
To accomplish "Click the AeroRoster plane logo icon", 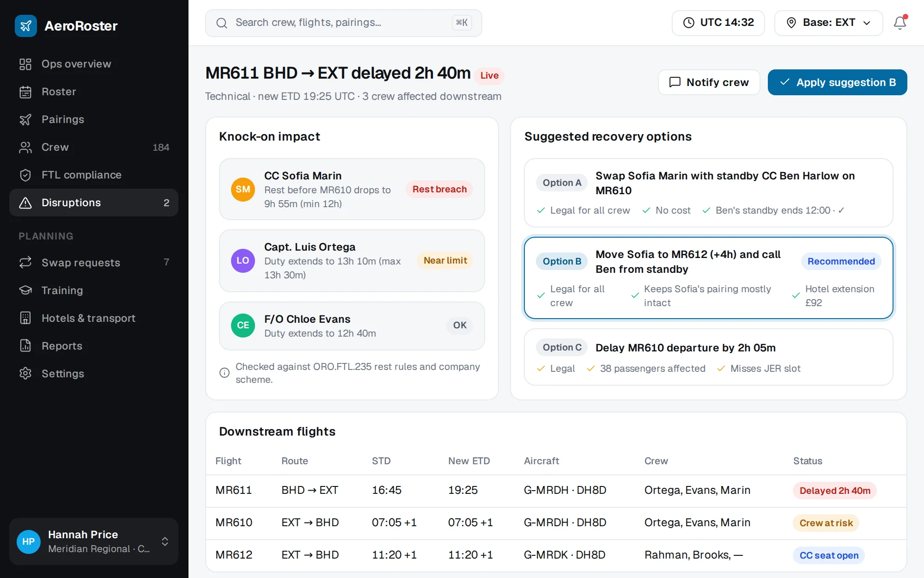I will tap(26, 26).
